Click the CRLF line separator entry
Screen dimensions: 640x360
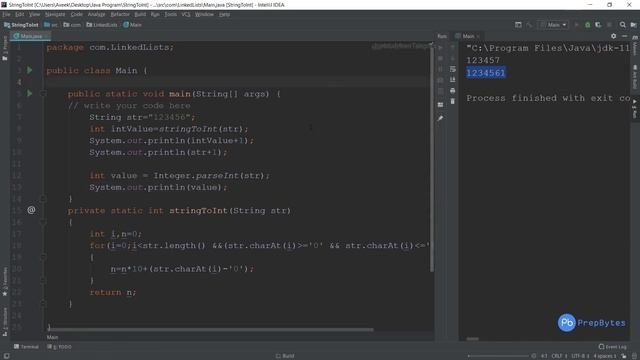click(x=559, y=356)
